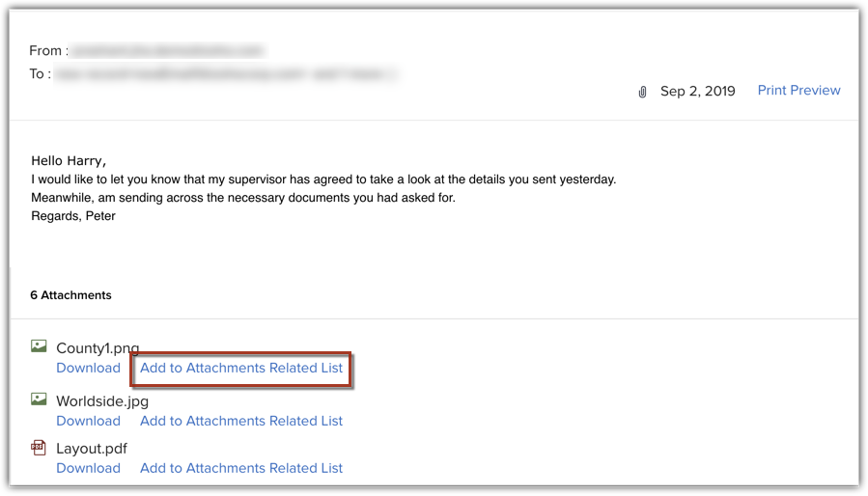Click the 6 Attachments heading
Viewport: 868px width, 496px height.
70,295
